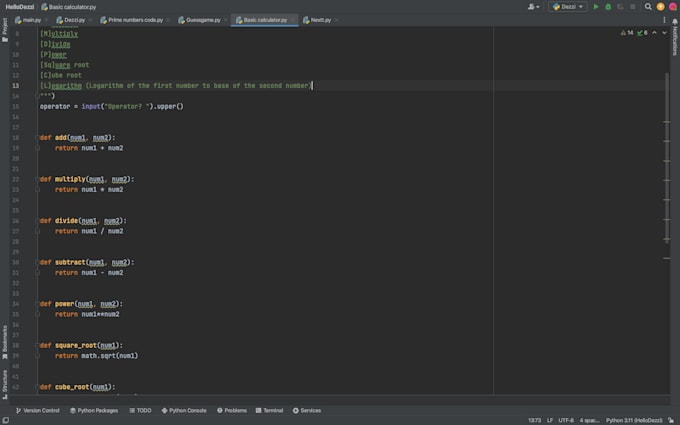Collapse the multiply function fold marker
The image size is (680, 425).
(x=37, y=179)
